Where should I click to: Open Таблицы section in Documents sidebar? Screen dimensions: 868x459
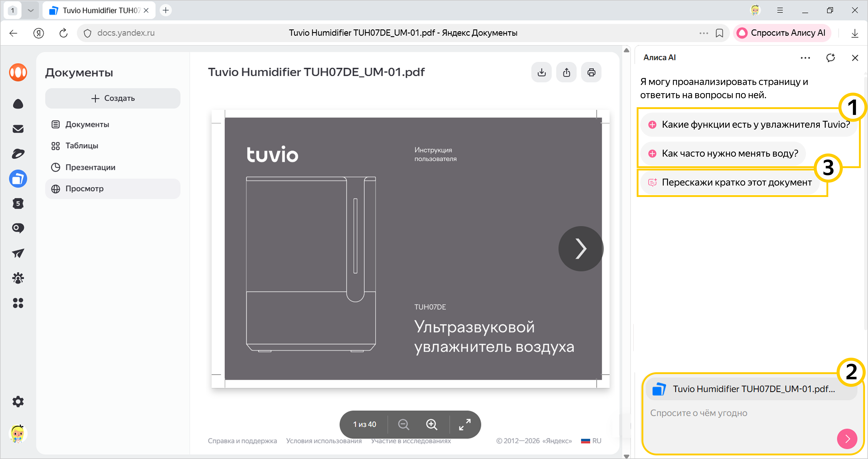point(81,146)
